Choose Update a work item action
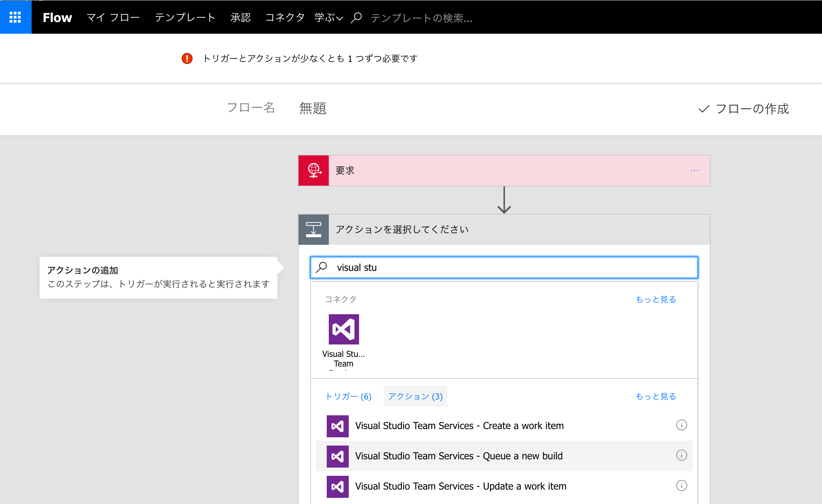Image resolution: width=822 pixels, height=504 pixels. (504, 486)
